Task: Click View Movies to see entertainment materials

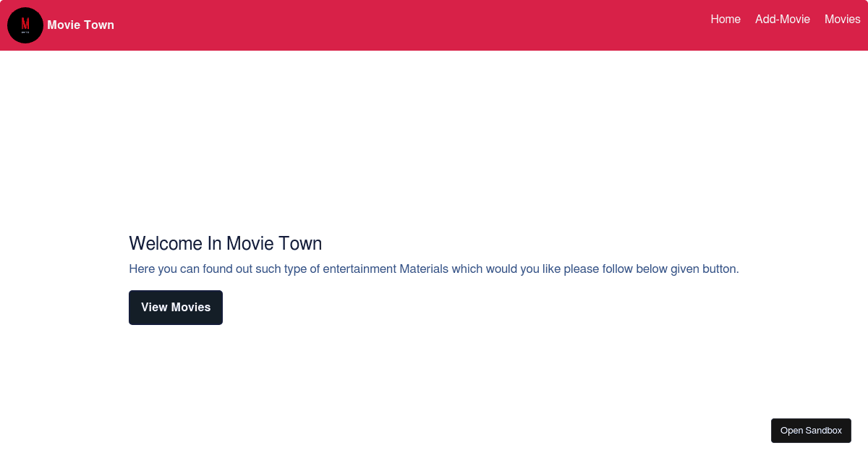Action: 175,307
